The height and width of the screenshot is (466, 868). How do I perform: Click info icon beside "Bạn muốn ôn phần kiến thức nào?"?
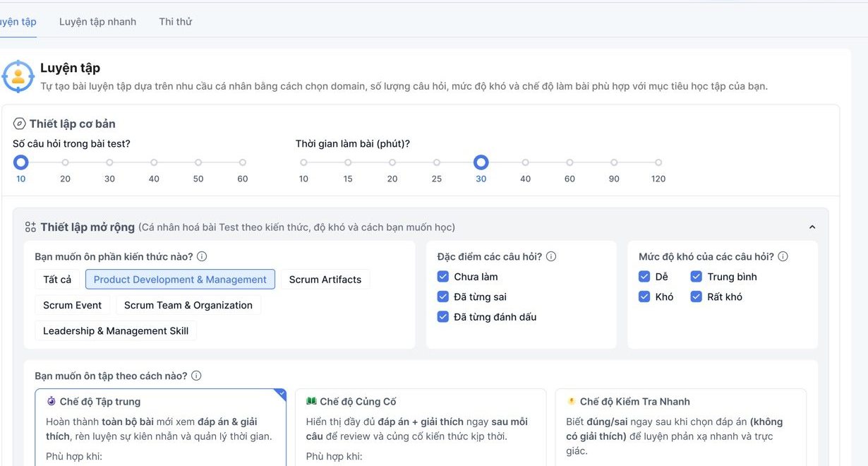coord(202,257)
